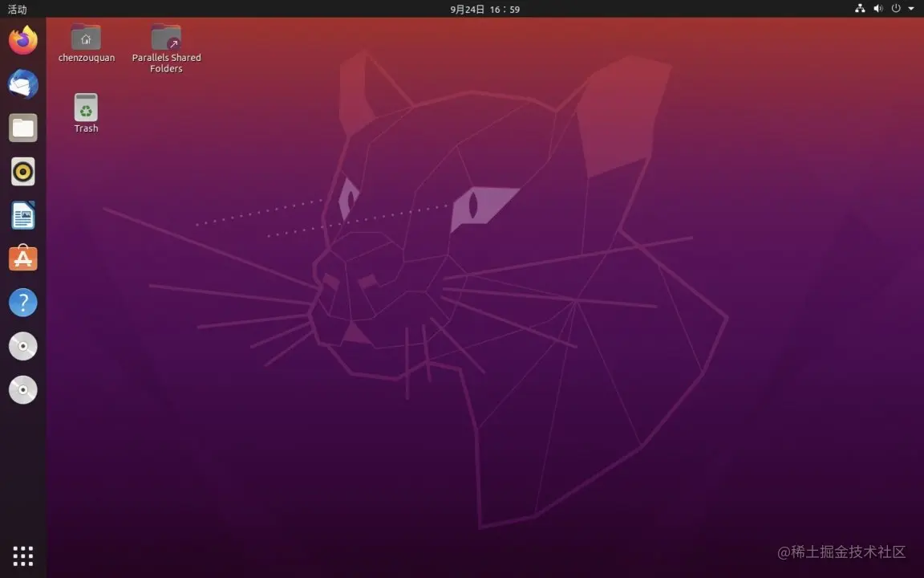
Task: Click the lower disc drive dock icon
Action: pyautogui.click(x=23, y=389)
